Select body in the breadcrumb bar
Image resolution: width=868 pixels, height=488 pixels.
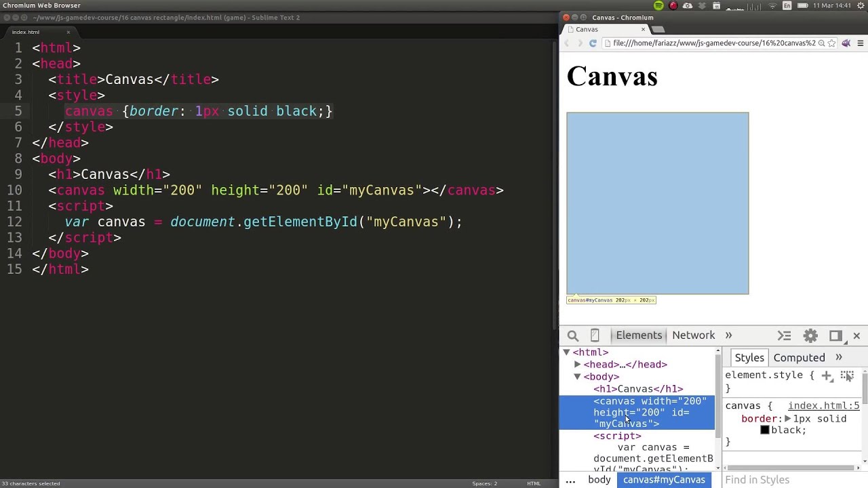pyautogui.click(x=599, y=480)
